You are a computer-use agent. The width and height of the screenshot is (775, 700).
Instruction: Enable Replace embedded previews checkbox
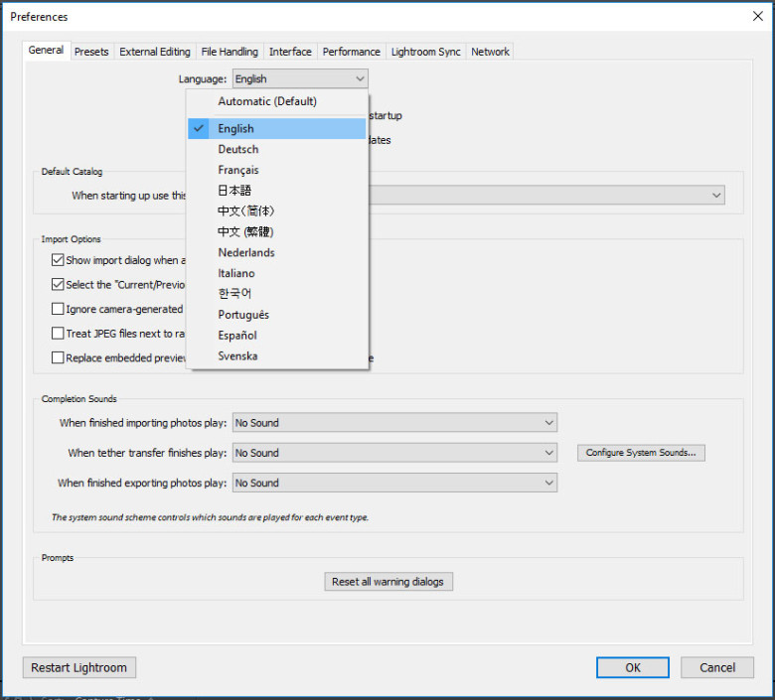click(x=58, y=357)
